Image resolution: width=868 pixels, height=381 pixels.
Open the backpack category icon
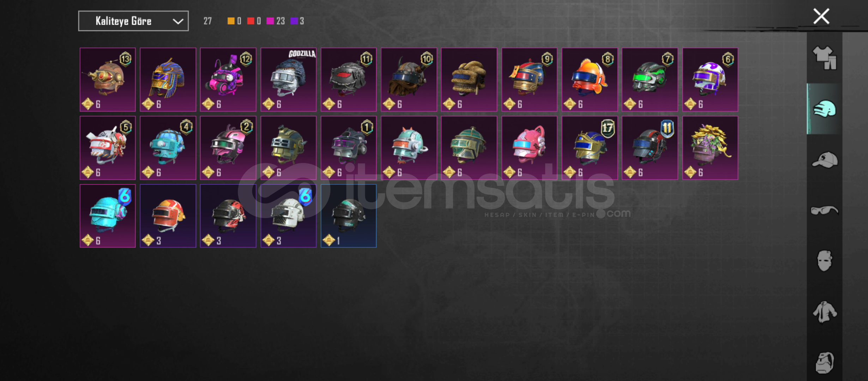click(825, 362)
